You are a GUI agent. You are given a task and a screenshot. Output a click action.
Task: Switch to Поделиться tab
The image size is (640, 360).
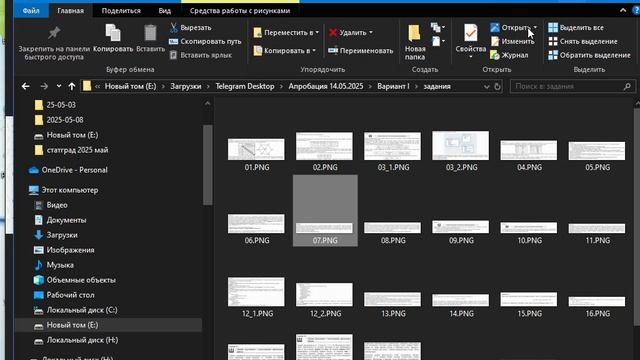pos(121,11)
